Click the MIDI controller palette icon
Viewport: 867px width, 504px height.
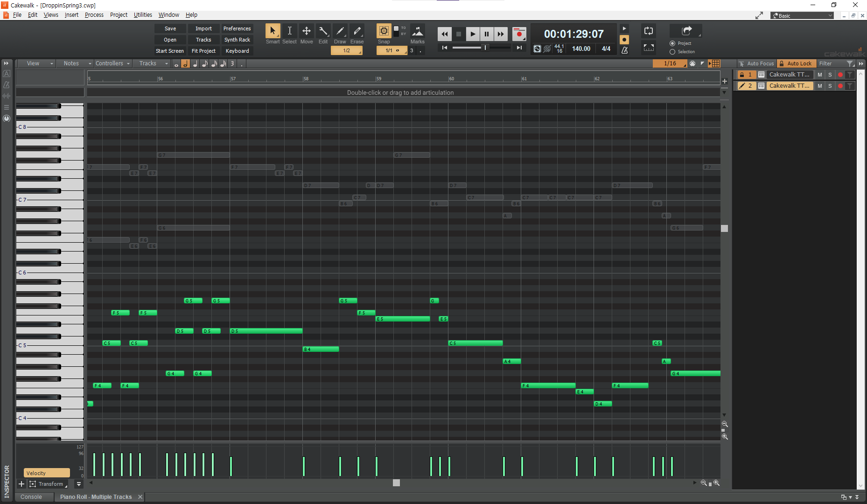click(692, 63)
